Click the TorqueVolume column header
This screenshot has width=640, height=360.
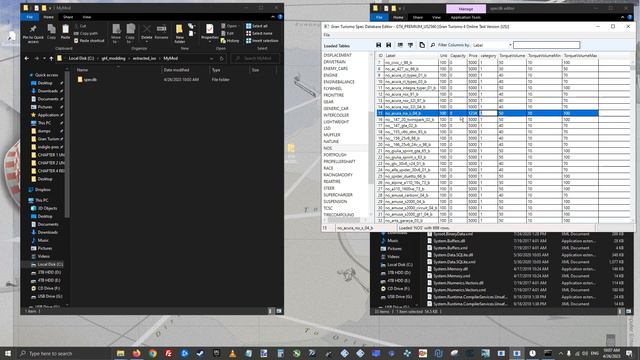(512, 56)
